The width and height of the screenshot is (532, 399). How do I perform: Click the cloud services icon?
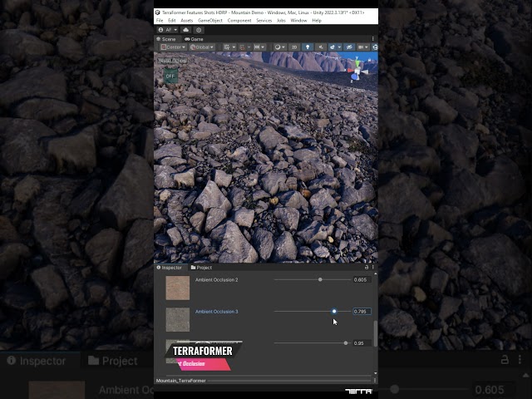click(x=186, y=30)
